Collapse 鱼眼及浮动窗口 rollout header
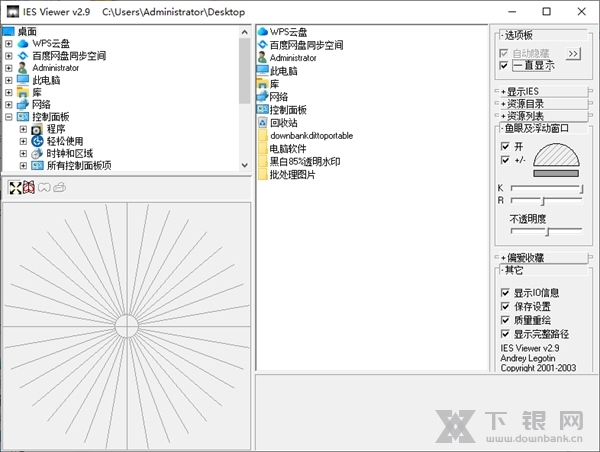This screenshot has width=600, height=452. (x=543, y=128)
